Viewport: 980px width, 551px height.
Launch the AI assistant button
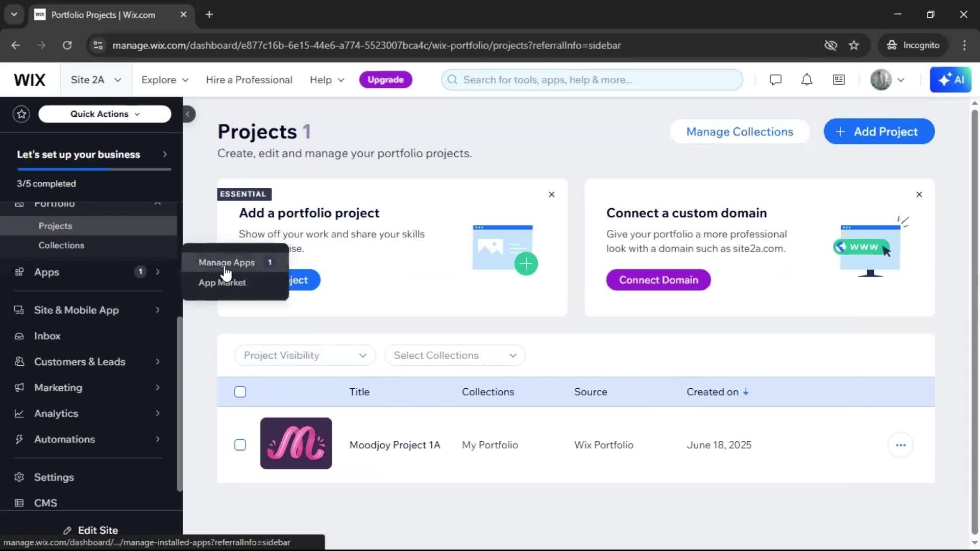point(950,80)
